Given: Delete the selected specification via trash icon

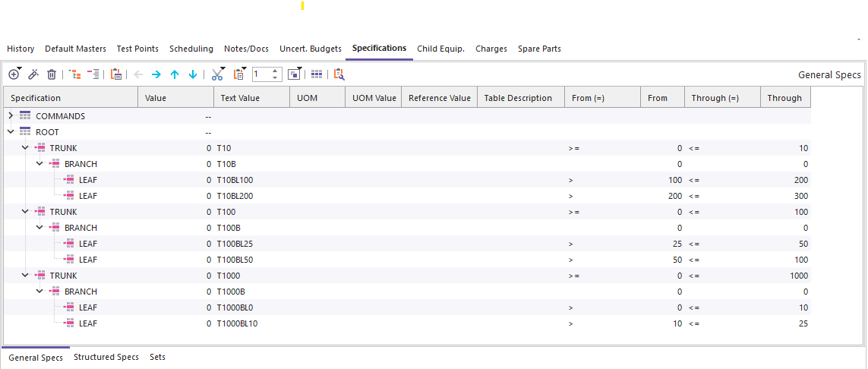Looking at the screenshot, I should (x=52, y=74).
